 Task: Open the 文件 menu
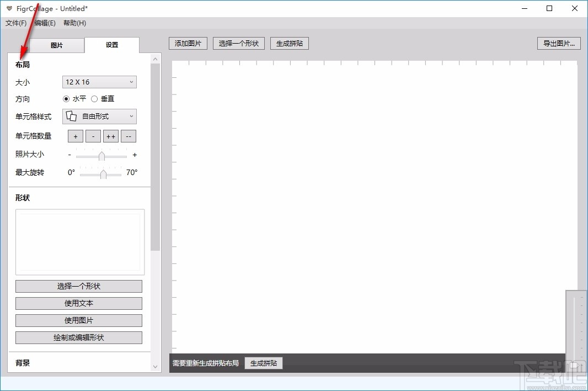(15, 23)
